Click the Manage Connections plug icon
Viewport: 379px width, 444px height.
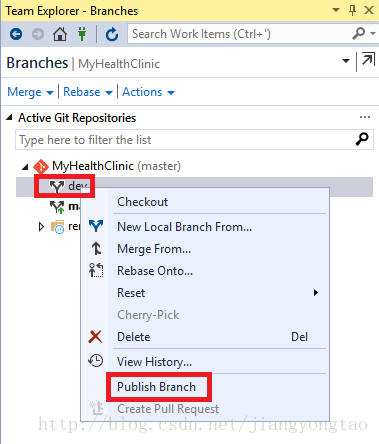coord(82,34)
